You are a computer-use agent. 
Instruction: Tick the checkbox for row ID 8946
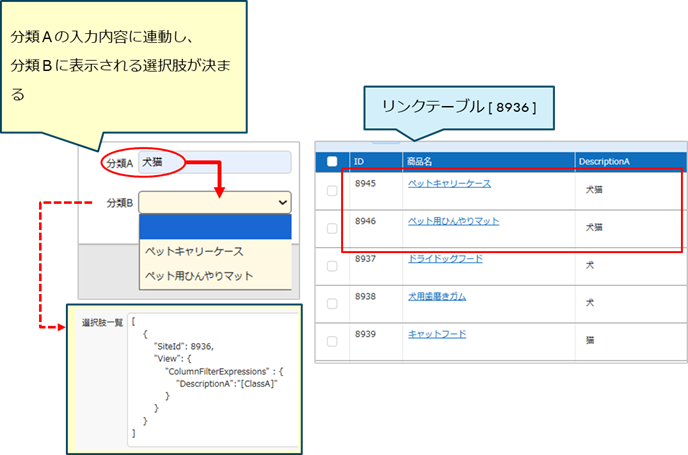pyautogui.click(x=333, y=228)
